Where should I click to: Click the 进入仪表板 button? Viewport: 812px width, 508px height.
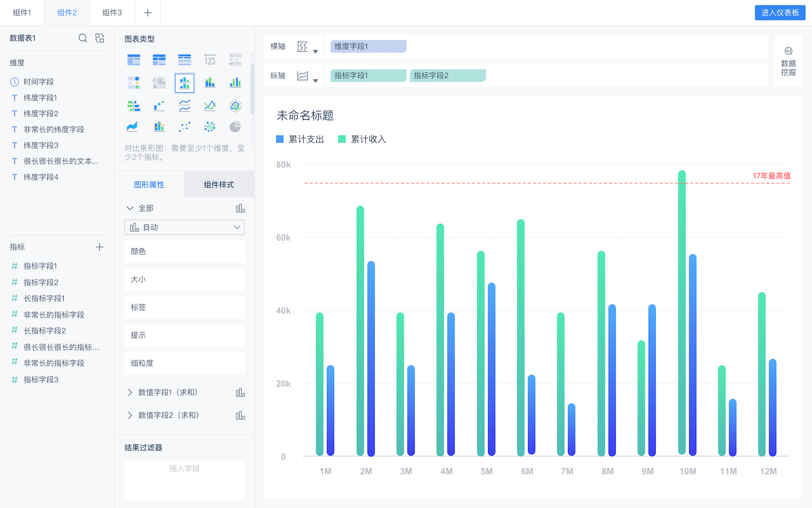pyautogui.click(x=780, y=13)
